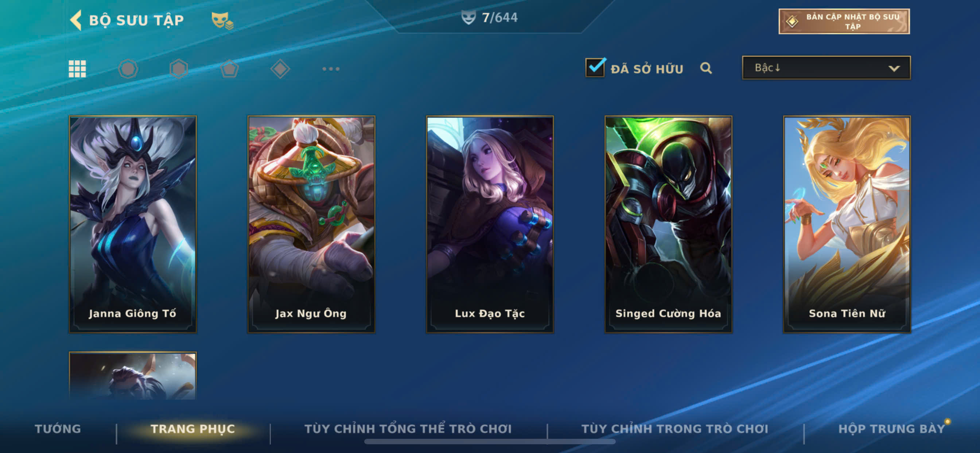Viewport: 980px width, 453px height.
Task: Filter skins by the octagon rarity icon
Action: point(128,69)
